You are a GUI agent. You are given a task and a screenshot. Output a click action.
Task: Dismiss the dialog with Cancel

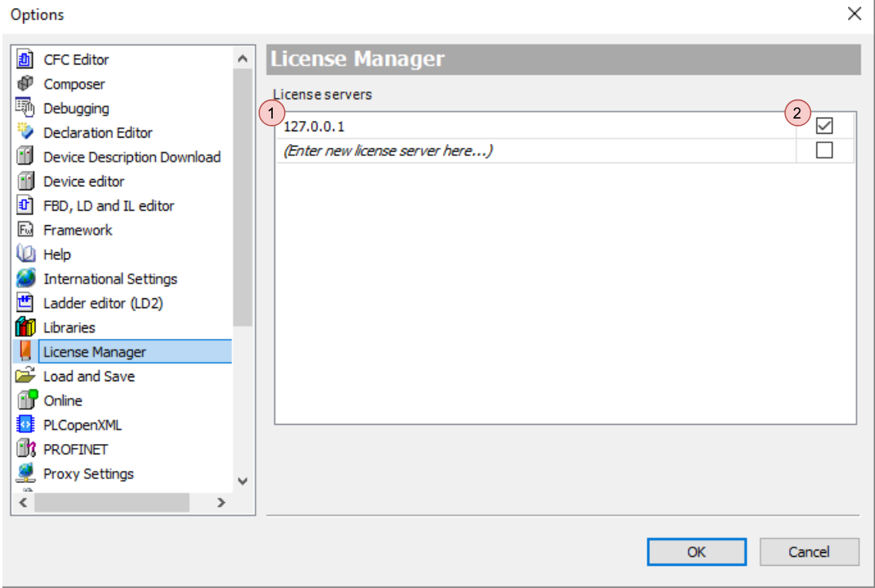(x=809, y=551)
